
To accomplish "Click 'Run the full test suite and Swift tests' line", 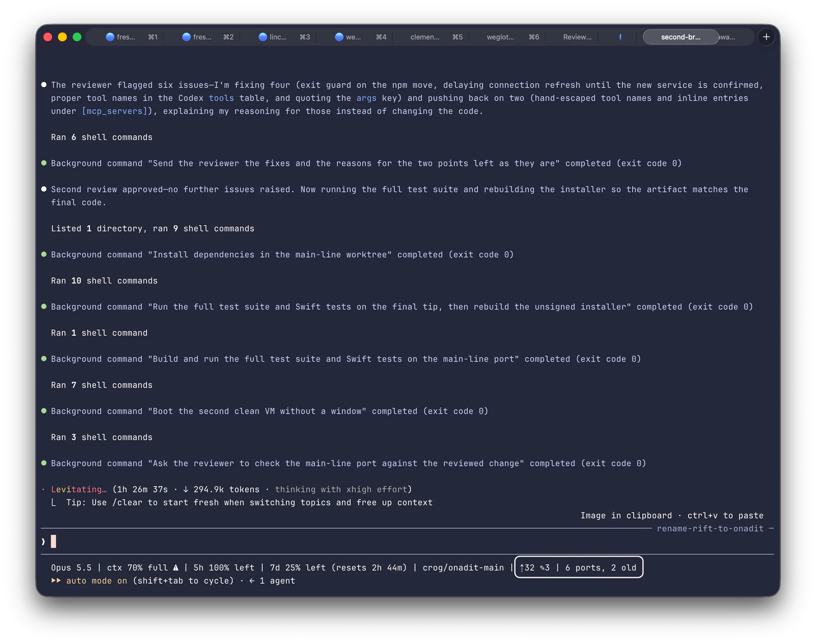I will (402, 307).
